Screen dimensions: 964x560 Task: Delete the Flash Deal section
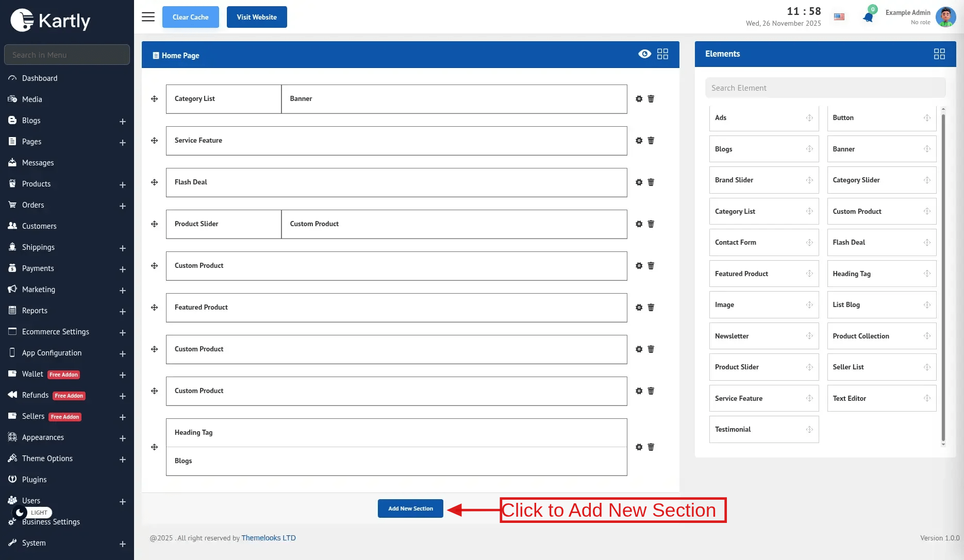[651, 182]
